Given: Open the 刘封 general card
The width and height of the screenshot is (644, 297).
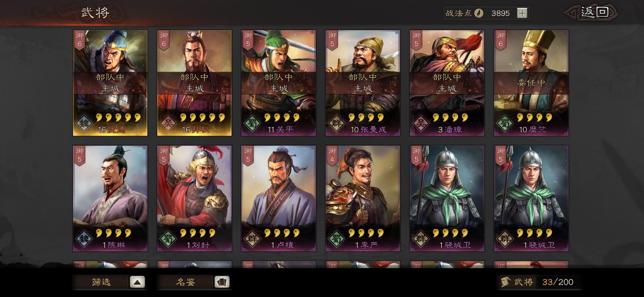Looking at the screenshot, I should [194, 198].
